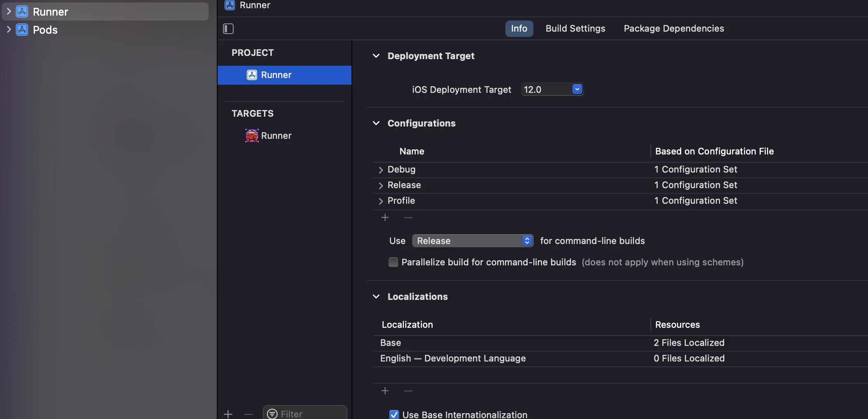Collapse the Localizations section
This screenshot has height=419, width=868.
[x=376, y=297]
